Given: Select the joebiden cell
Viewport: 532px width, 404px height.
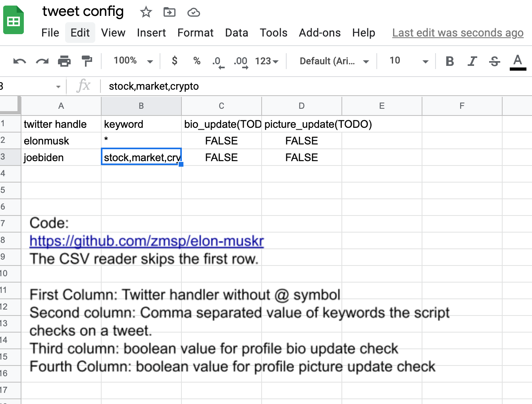Looking at the screenshot, I should 61,157.
